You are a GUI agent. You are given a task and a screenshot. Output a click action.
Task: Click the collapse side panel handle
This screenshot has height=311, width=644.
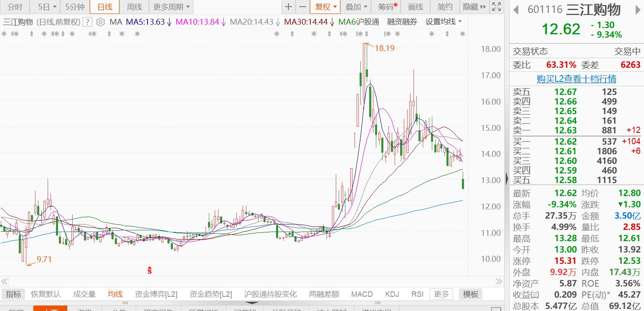(507, 179)
